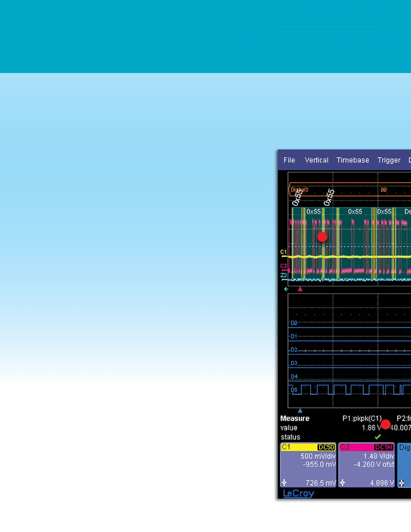Viewport: 411px width, 532px height.
Task: Click the 500 mV/div scale value
Action: pos(318,457)
